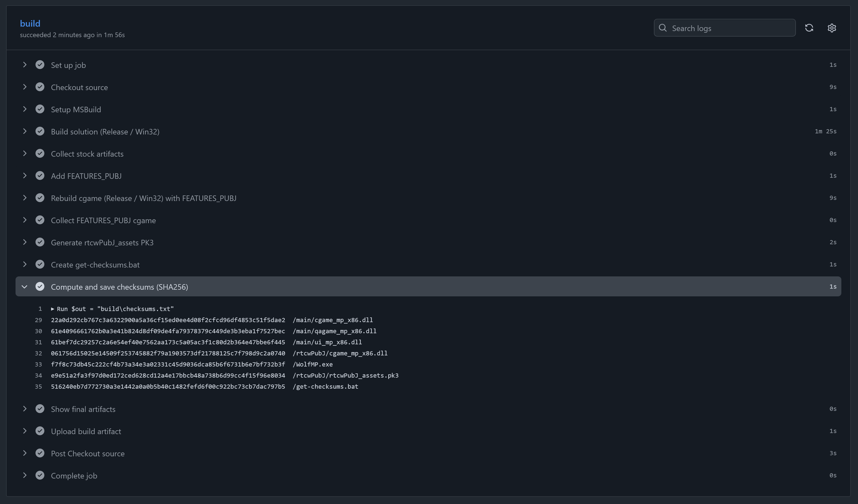Click success check icon for Post Checkout source
858x504 pixels.
pyautogui.click(x=40, y=453)
